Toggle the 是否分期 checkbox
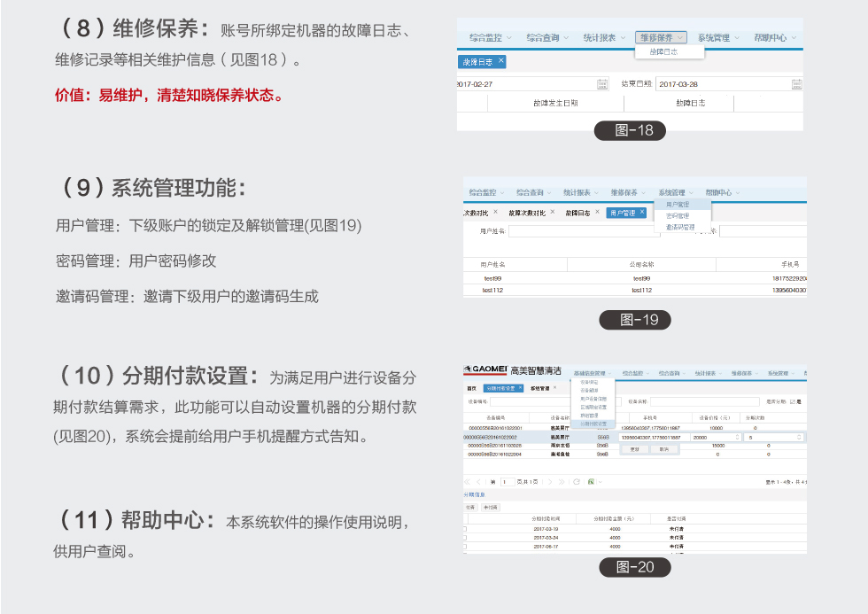The height and width of the screenshot is (614, 868). tap(794, 401)
